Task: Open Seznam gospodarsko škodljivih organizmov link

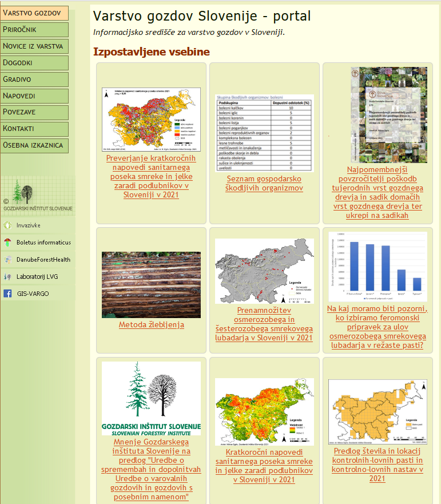Action: 264,183
